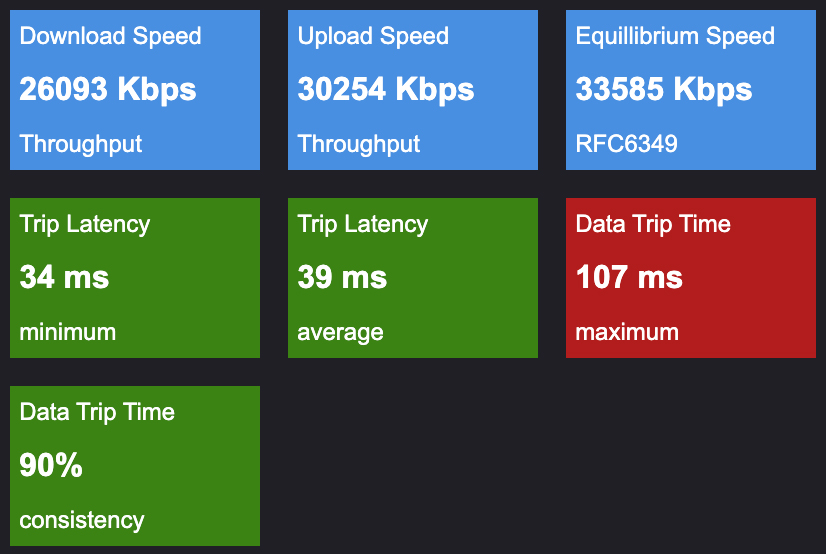The width and height of the screenshot is (826, 554).
Task: Click Throughput label under Upload Speed
Action: point(359,144)
